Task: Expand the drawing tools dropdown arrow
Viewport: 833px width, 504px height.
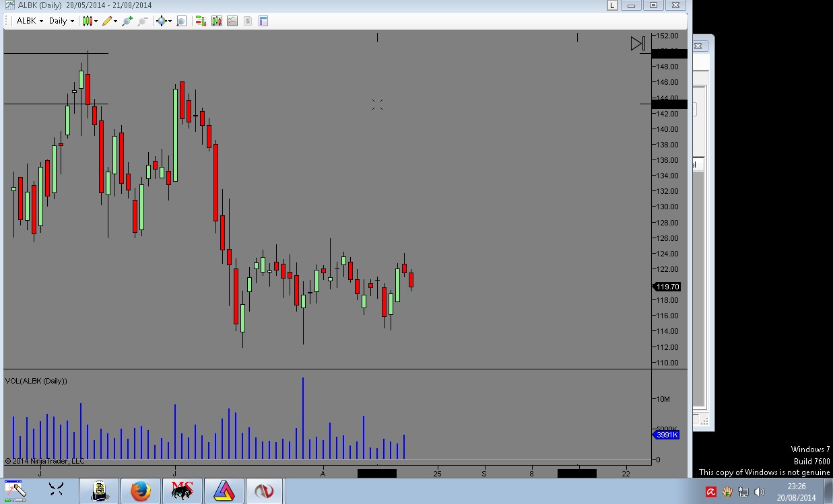Action: [x=116, y=22]
